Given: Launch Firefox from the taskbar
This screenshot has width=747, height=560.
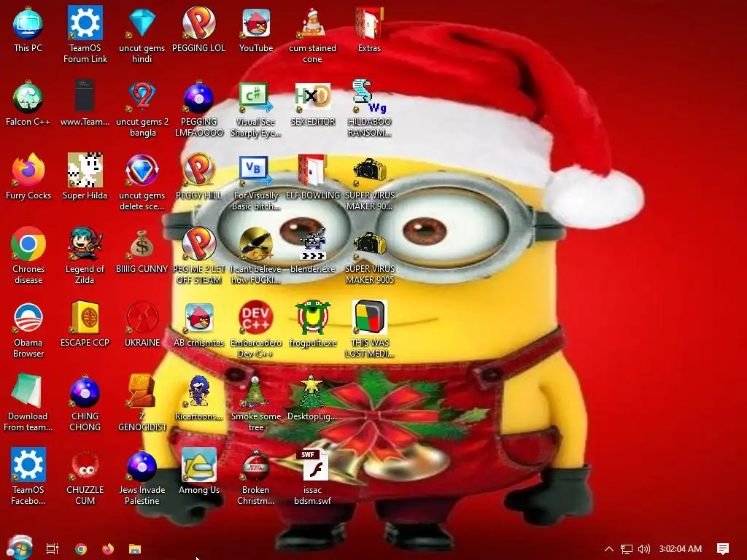Looking at the screenshot, I should (108, 549).
